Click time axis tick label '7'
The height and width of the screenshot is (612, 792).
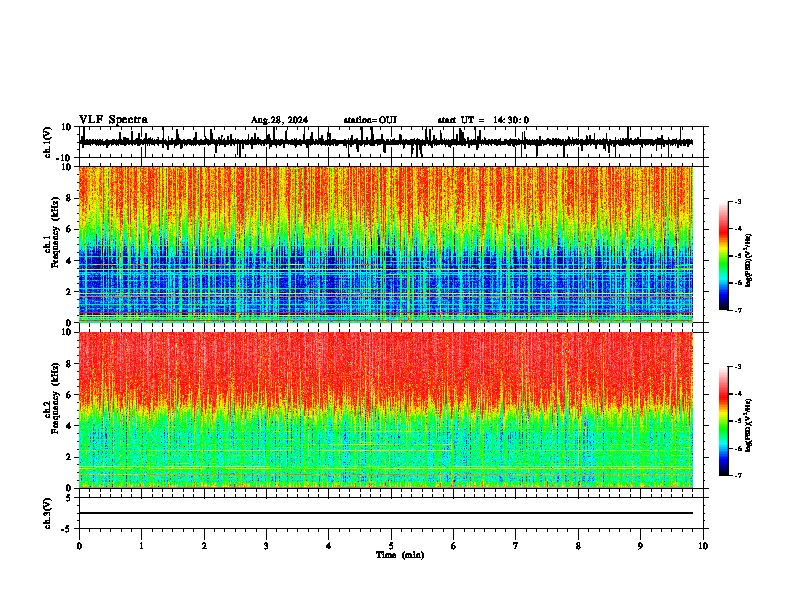[x=516, y=546]
